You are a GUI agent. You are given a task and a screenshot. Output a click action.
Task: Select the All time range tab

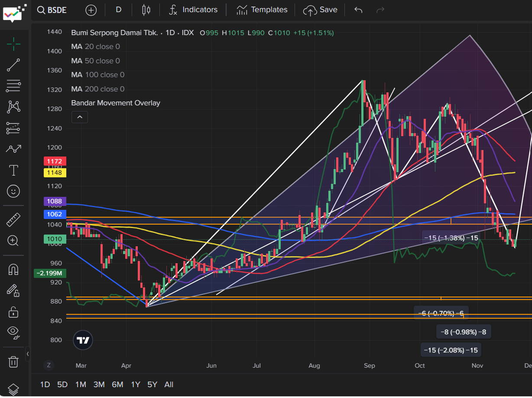[169, 384]
